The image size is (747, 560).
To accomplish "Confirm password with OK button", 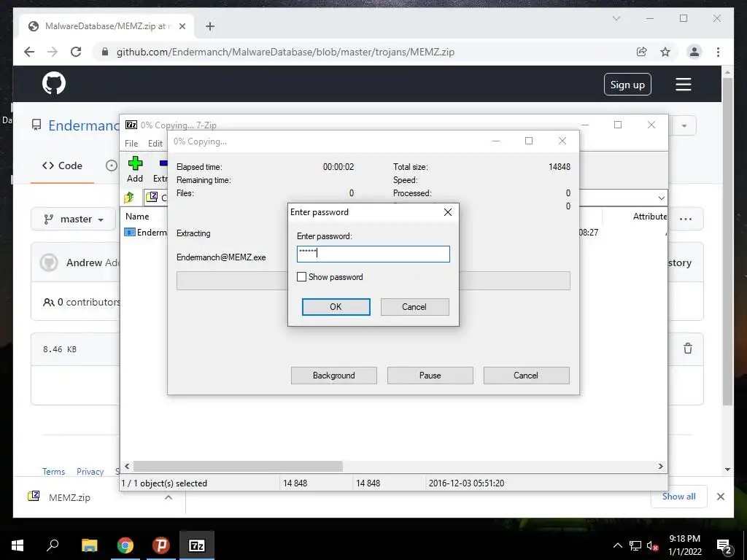I will coord(336,307).
